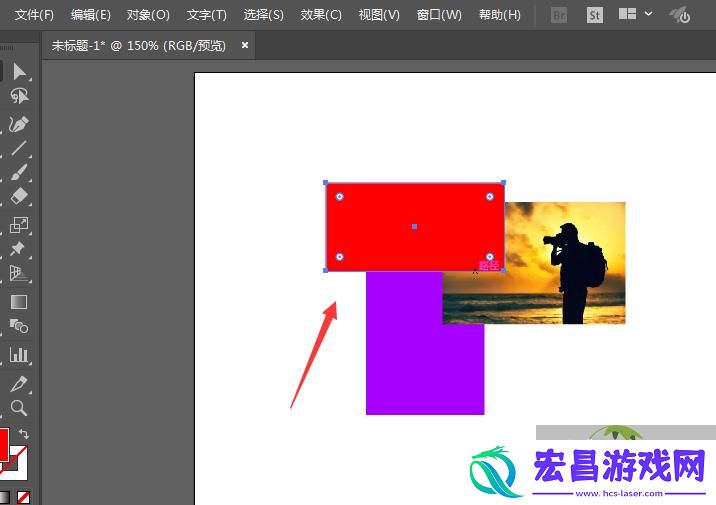This screenshot has width=716, height=505.
Task: Open the 视图(V) menu
Action: pyautogui.click(x=379, y=15)
